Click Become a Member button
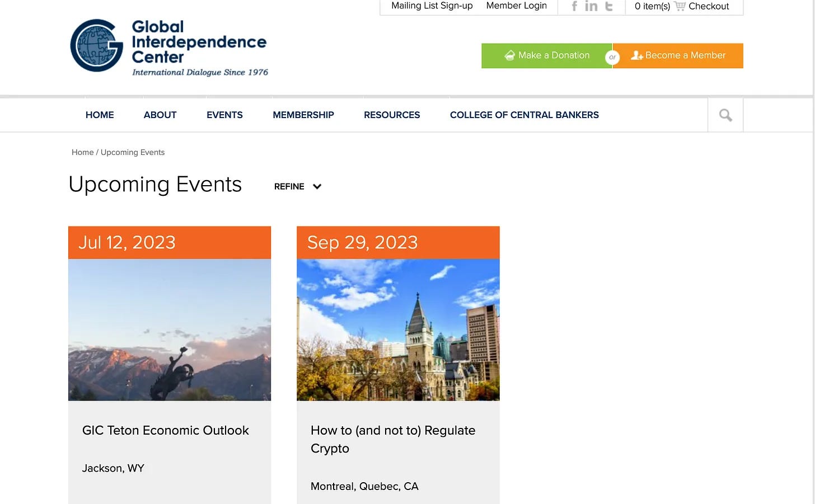The image size is (815, 504). [678, 56]
